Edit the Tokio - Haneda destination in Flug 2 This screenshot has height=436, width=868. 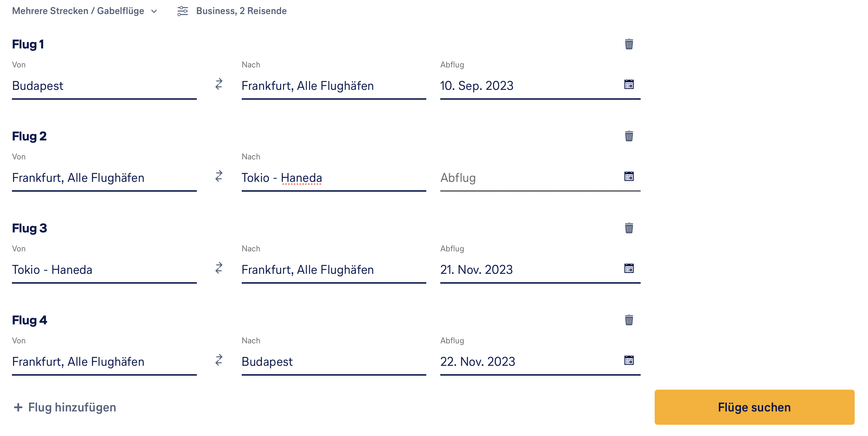point(333,178)
